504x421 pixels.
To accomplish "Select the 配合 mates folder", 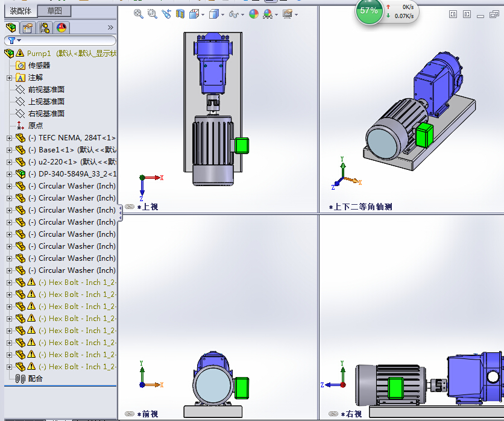I will pyautogui.click(x=36, y=379).
